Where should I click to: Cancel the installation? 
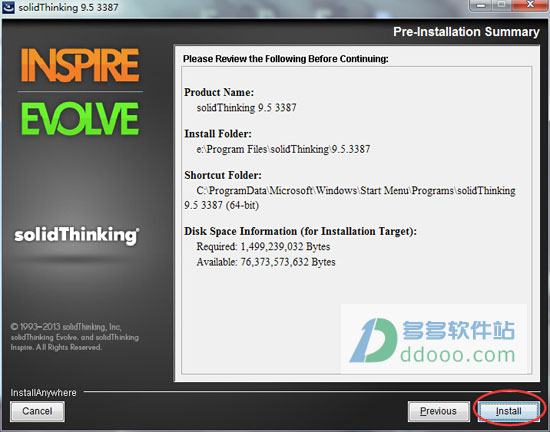click(x=37, y=411)
